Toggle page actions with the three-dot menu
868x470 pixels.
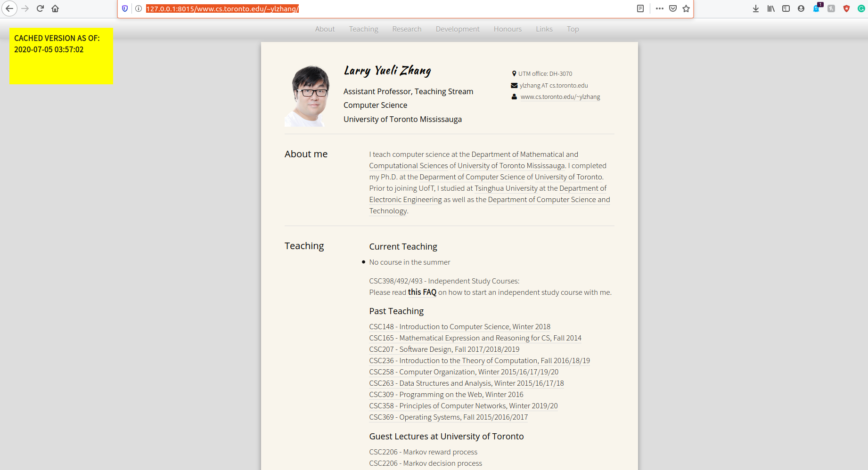click(660, 8)
